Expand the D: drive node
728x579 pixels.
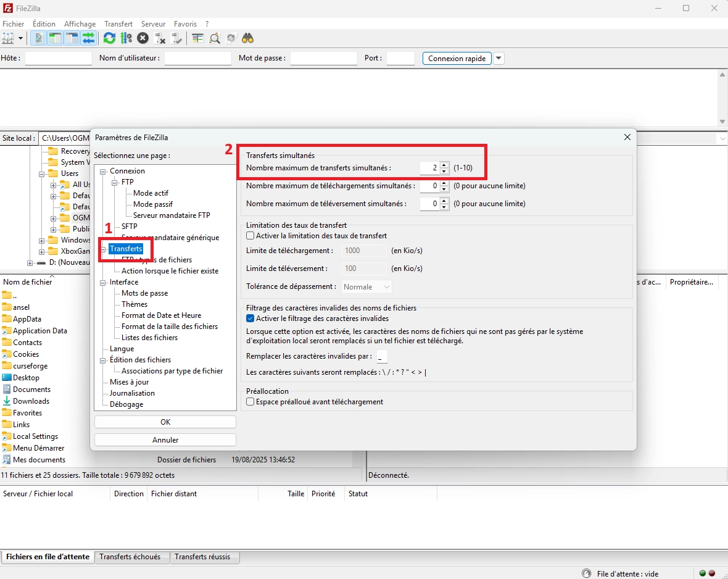pos(30,263)
